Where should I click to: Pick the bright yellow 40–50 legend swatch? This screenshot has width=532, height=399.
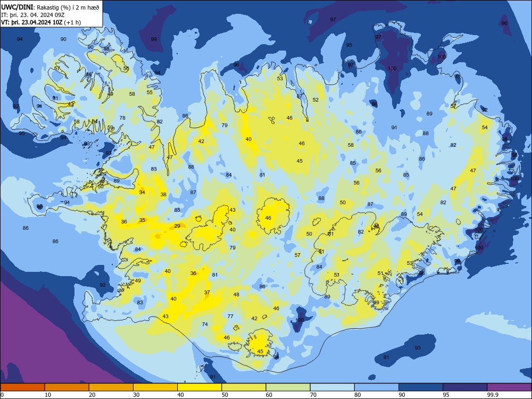tap(199, 387)
